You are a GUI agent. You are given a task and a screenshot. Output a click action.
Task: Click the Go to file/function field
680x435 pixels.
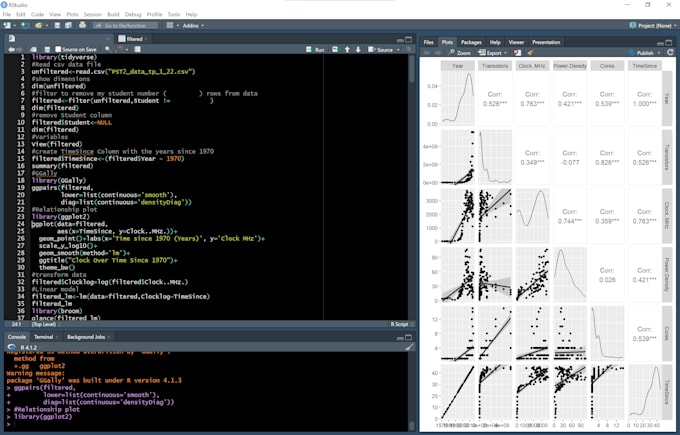(x=125, y=26)
